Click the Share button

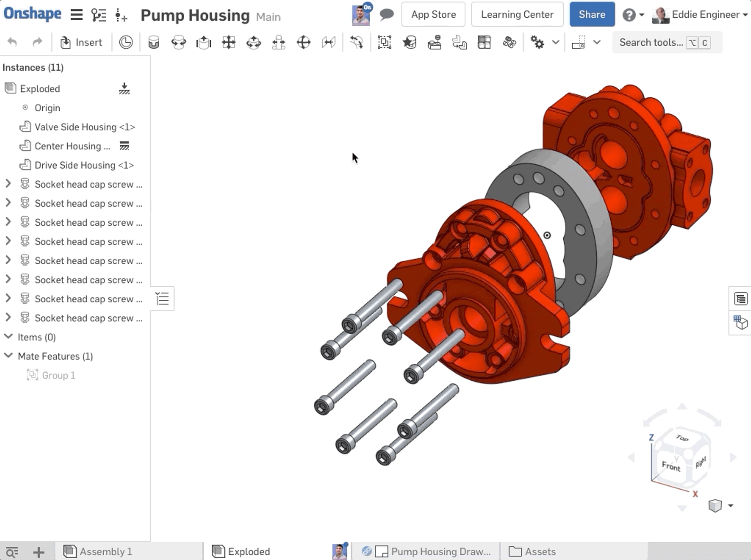591,15
